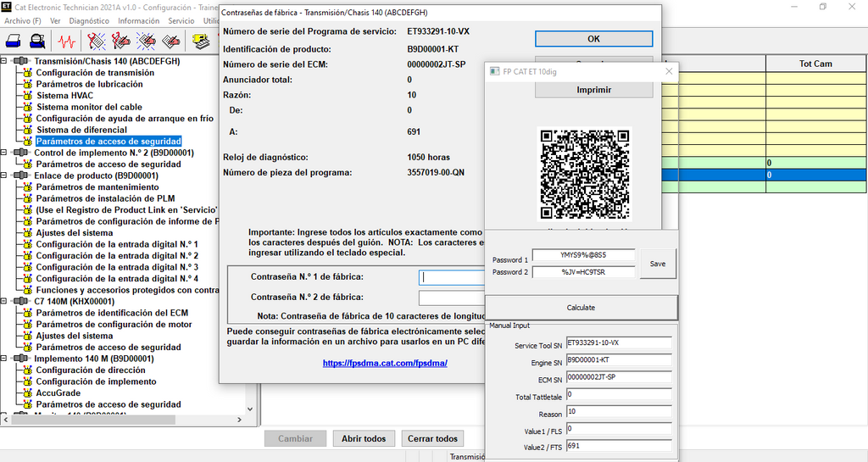Click the icon beside Configuración de transmisión

pos(28,73)
